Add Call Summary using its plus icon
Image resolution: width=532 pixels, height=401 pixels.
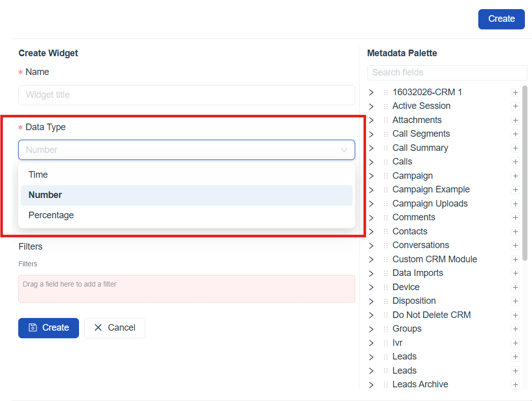point(515,148)
